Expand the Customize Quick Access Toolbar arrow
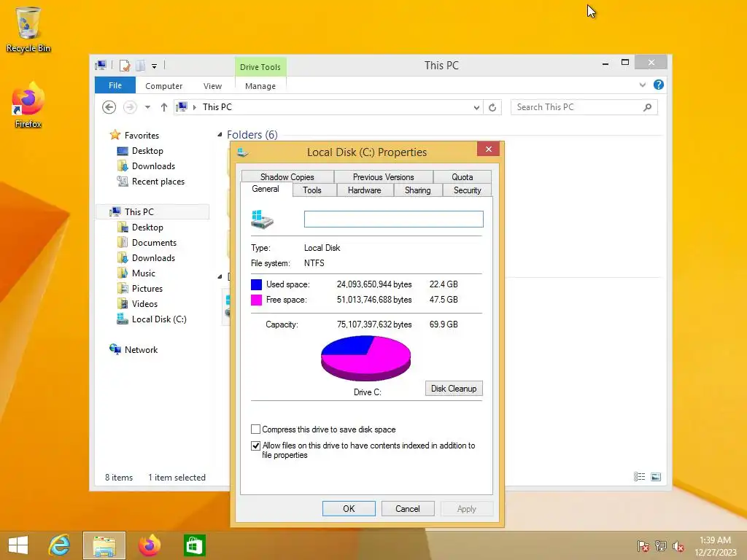 pos(155,66)
